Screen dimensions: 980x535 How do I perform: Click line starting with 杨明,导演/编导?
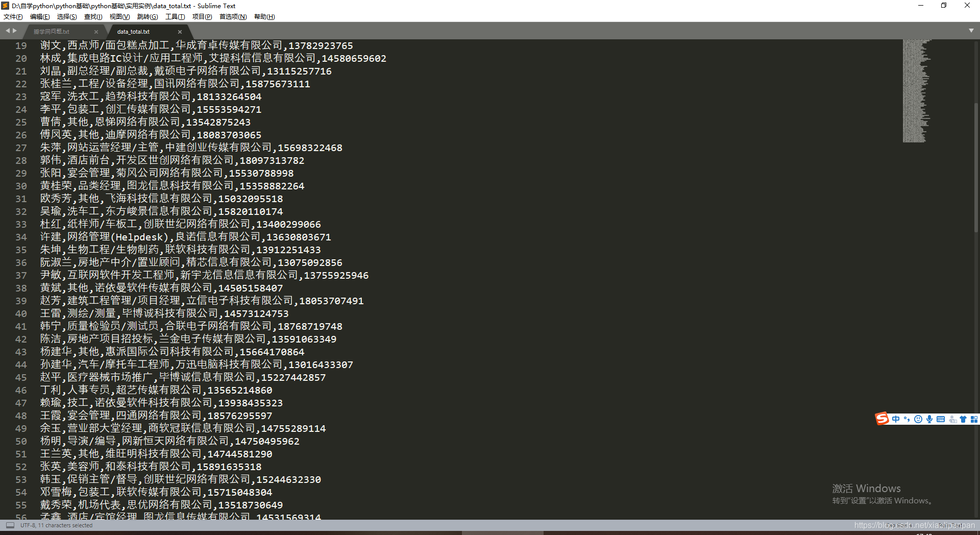(x=170, y=442)
